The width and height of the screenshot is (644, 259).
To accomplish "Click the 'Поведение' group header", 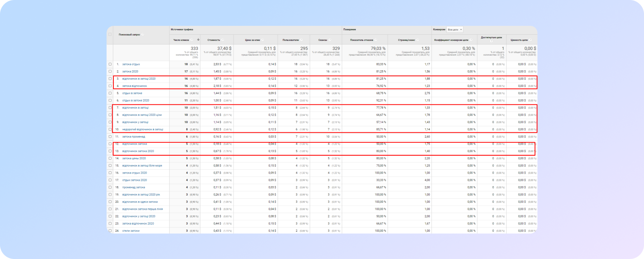I will [x=349, y=29].
